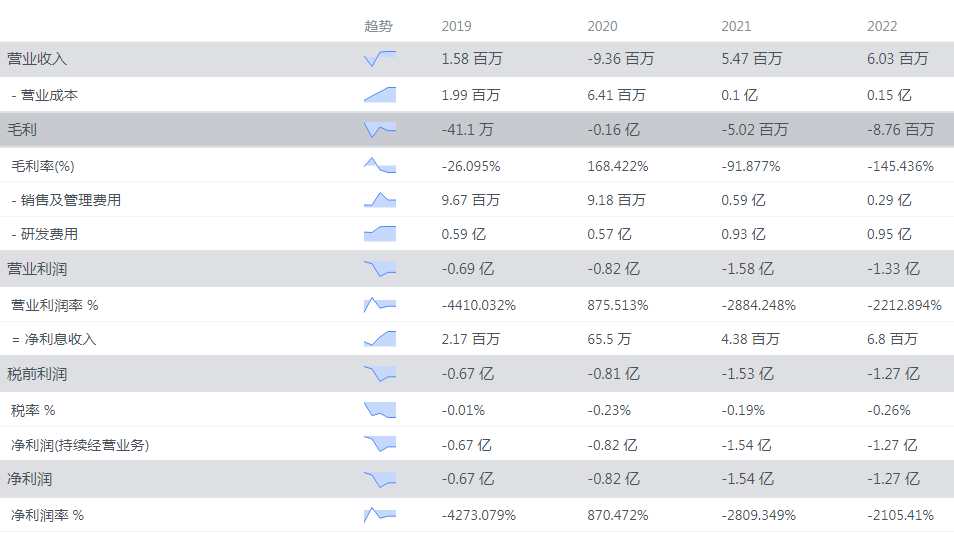Click the 研发费用 trend sparkline
The height and width of the screenshot is (533, 954).
click(x=380, y=234)
